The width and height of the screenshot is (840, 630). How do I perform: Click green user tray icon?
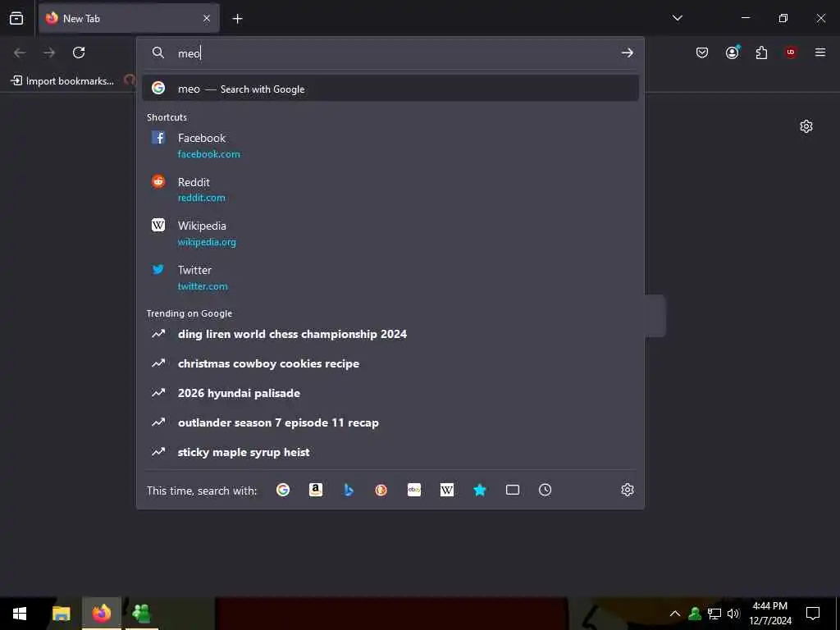tap(695, 614)
